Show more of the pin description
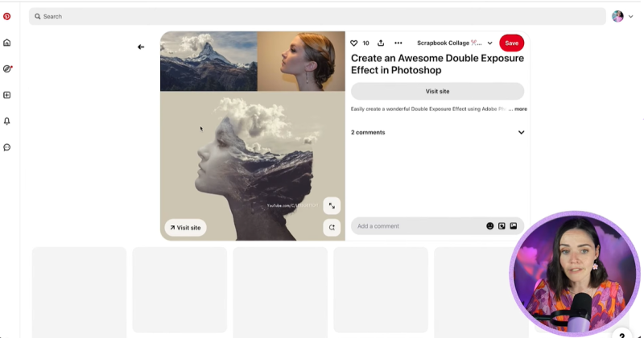 pos(521,109)
